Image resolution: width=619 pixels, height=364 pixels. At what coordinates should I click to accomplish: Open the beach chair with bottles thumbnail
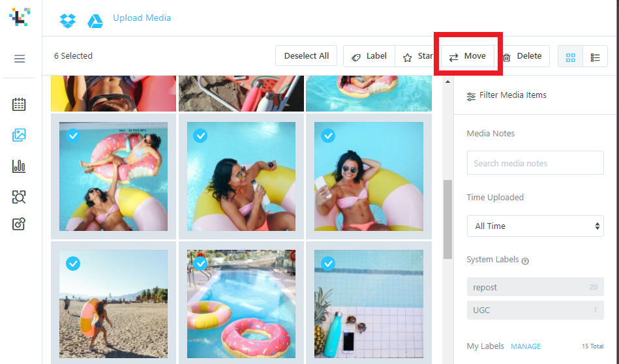[241, 93]
